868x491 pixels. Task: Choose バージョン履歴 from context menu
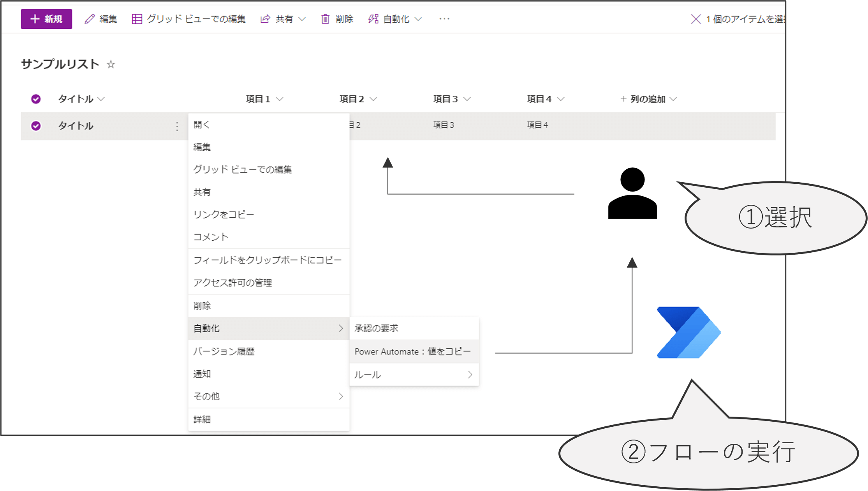click(x=224, y=352)
